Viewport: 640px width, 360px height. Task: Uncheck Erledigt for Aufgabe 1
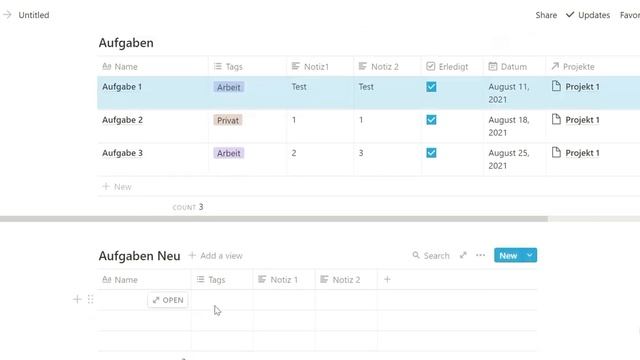click(x=431, y=87)
